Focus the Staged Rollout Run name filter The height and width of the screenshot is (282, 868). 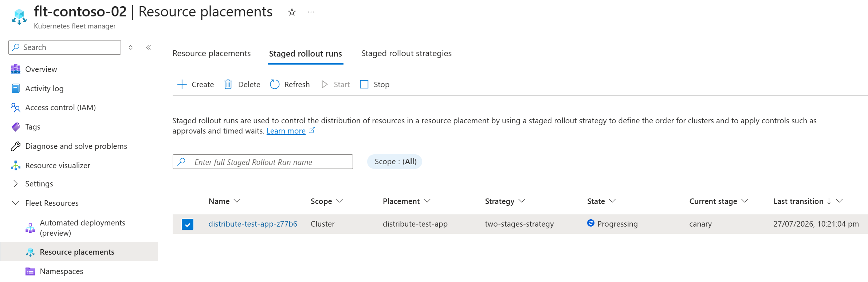(x=263, y=162)
